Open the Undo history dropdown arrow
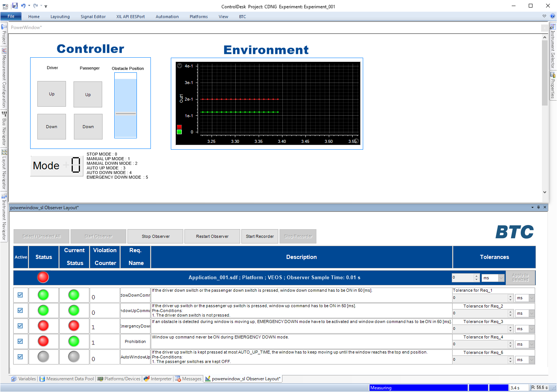557x392 pixels. coord(29,6)
